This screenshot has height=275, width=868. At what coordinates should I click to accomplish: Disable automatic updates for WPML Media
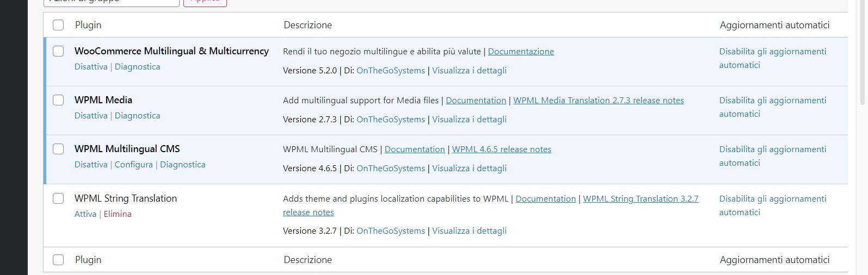tap(773, 107)
